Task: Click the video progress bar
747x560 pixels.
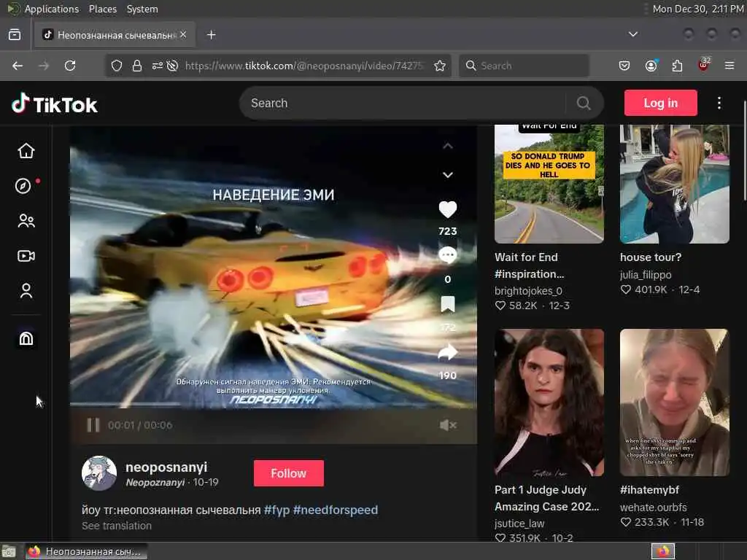Action: (x=274, y=405)
